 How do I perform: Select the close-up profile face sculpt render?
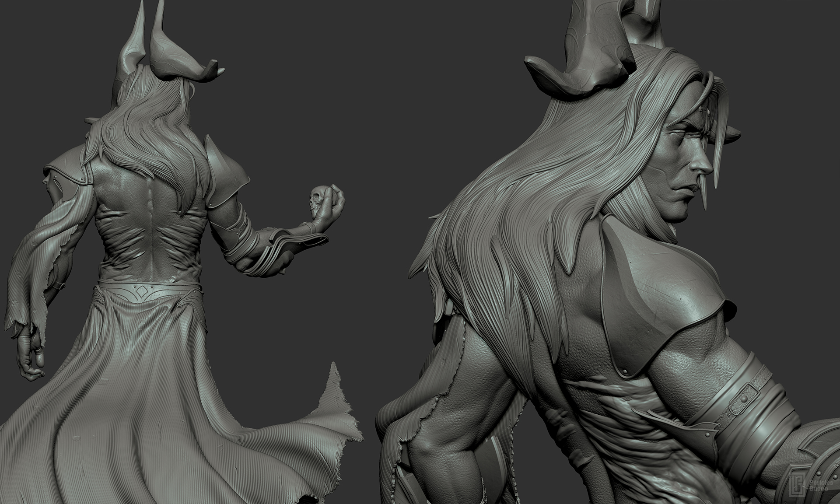[x=608, y=252]
